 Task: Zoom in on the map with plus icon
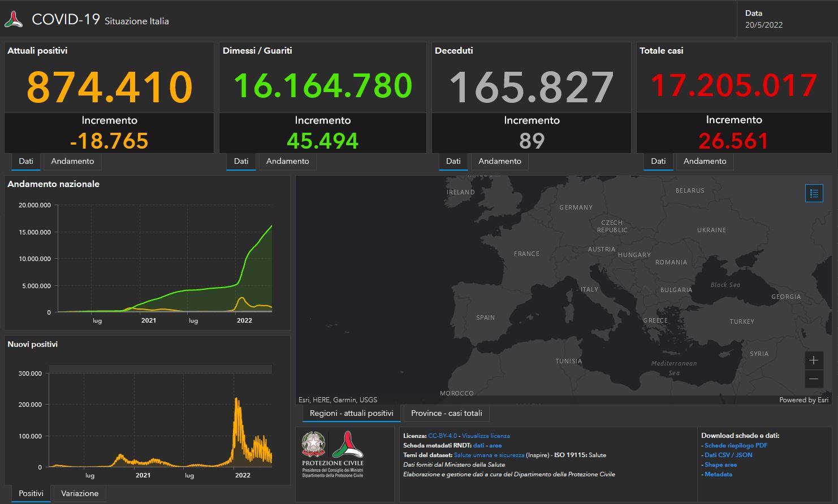[813, 360]
